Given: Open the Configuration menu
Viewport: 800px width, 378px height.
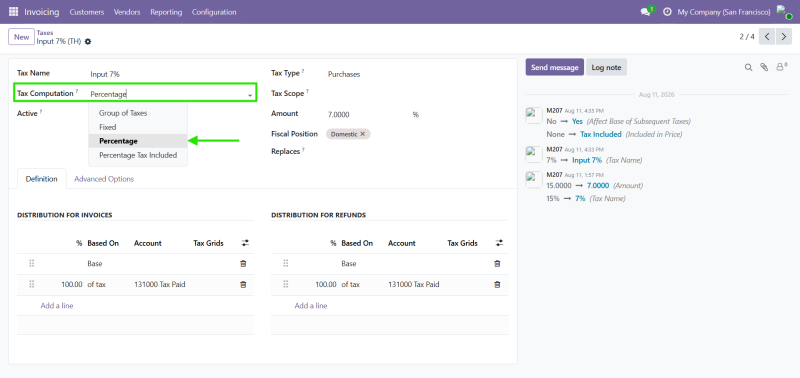Looking at the screenshot, I should coord(214,12).
